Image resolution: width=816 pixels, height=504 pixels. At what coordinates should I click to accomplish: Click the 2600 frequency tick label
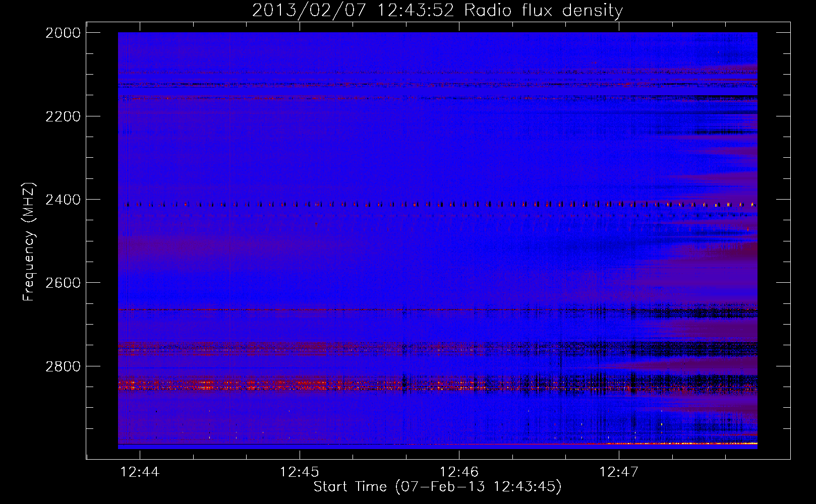tap(63, 283)
